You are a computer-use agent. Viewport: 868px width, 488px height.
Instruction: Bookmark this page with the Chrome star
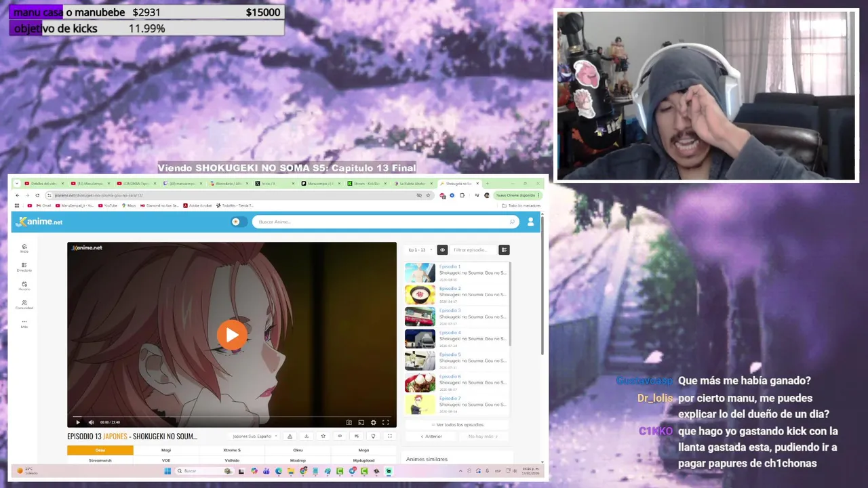[x=428, y=195]
